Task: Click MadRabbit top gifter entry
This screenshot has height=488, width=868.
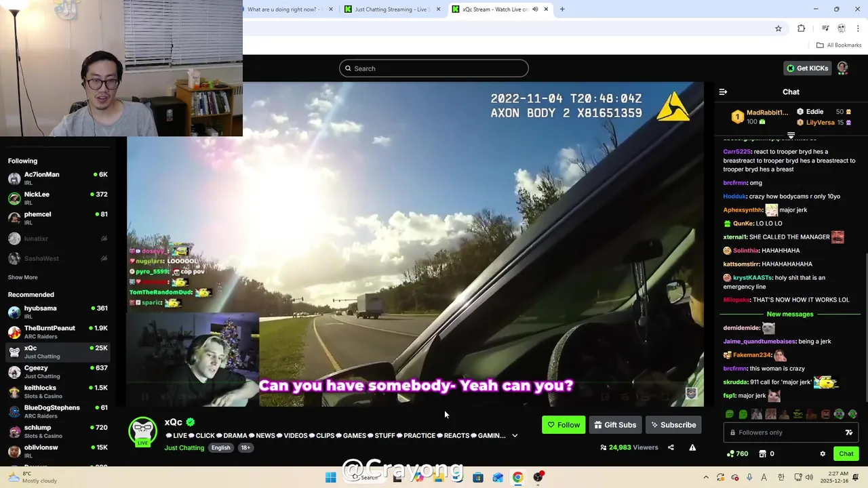Action: (759, 117)
